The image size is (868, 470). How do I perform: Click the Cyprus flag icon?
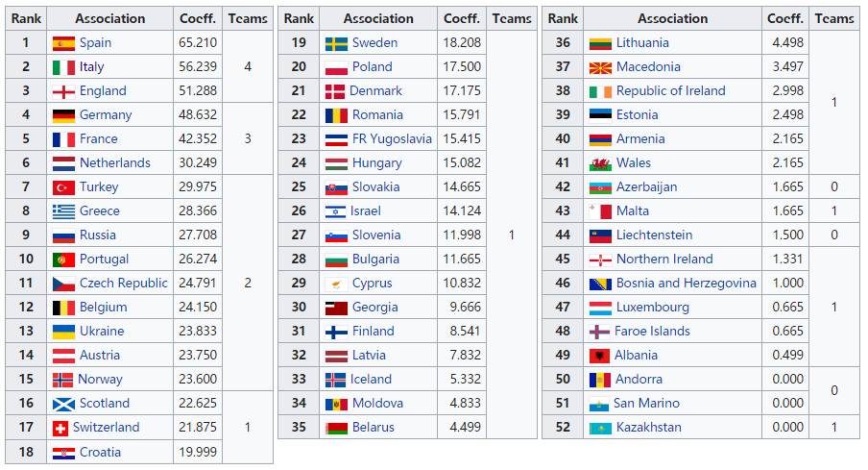click(x=336, y=284)
